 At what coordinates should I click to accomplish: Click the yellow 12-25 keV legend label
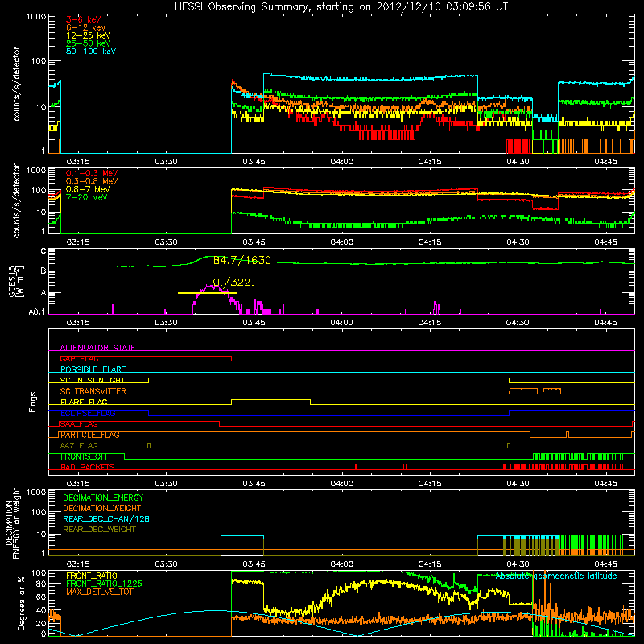(89, 35)
